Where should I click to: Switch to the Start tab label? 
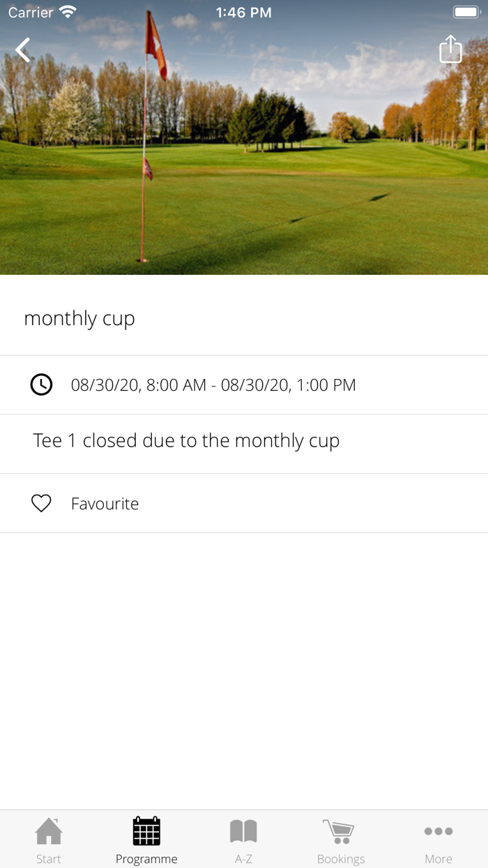point(49,859)
